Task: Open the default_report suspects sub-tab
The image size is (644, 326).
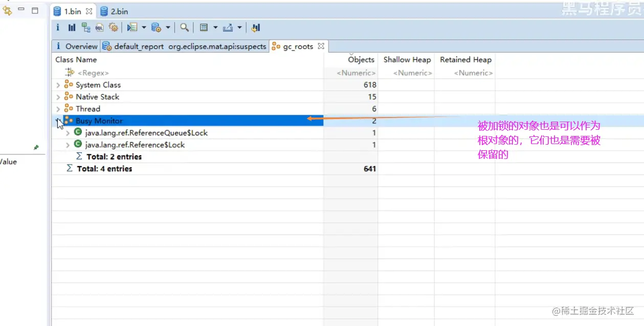Action: [185, 46]
